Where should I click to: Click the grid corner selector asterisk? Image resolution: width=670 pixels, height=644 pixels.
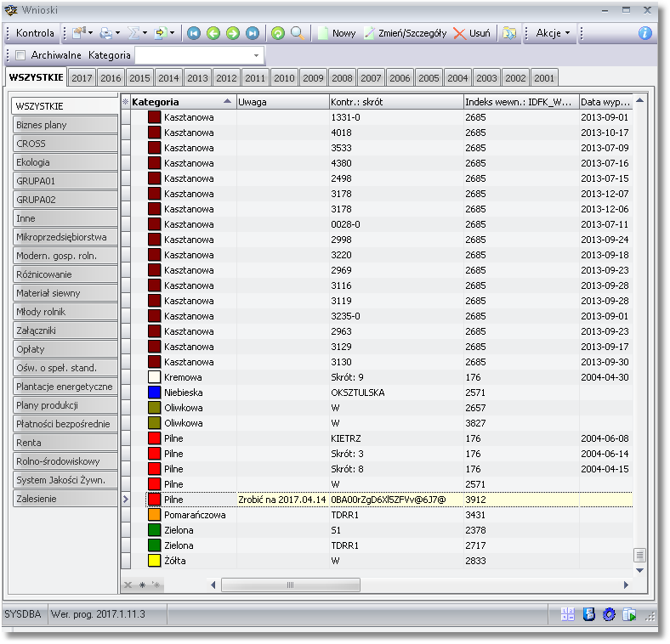pyautogui.click(x=126, y=102)
